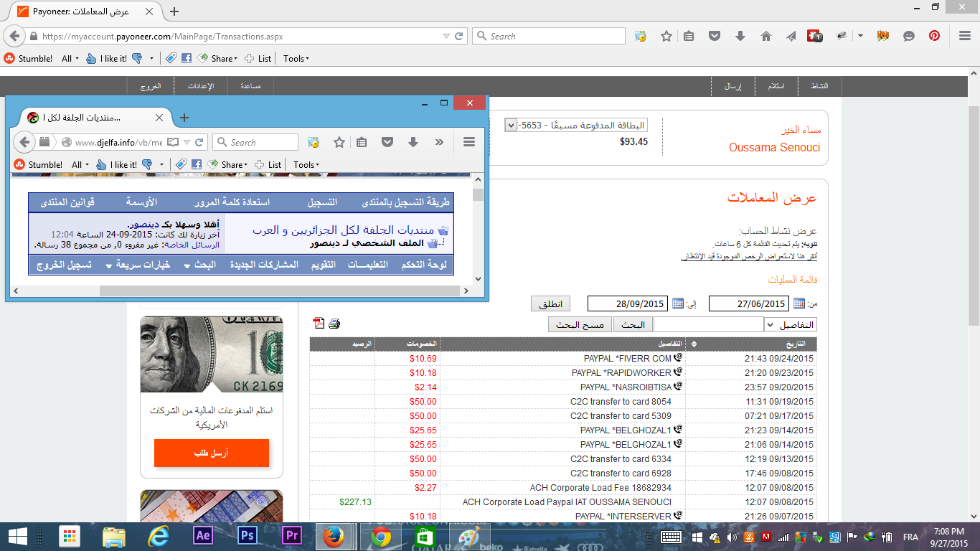
Task: Open the مساعدة menu item
Action: coord(250,85)
